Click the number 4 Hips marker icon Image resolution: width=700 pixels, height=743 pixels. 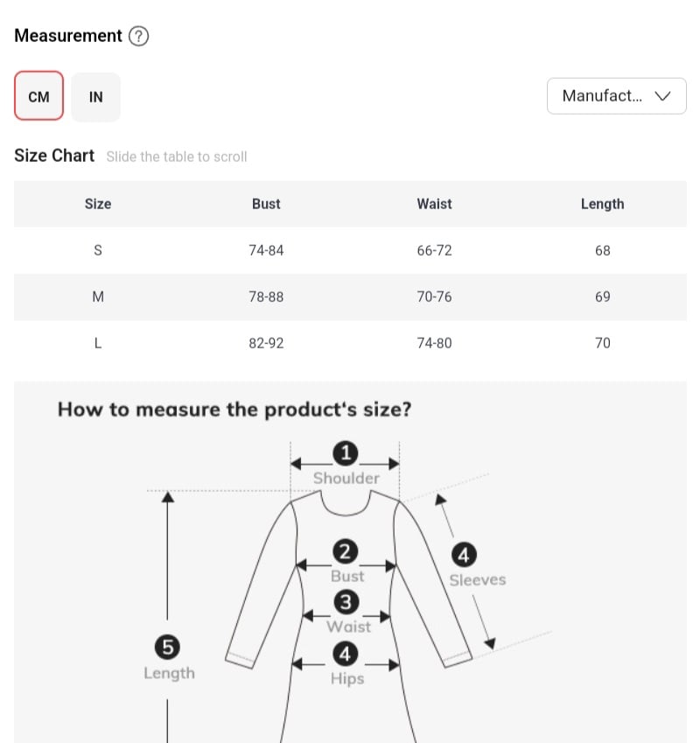[x=346, y=654]
